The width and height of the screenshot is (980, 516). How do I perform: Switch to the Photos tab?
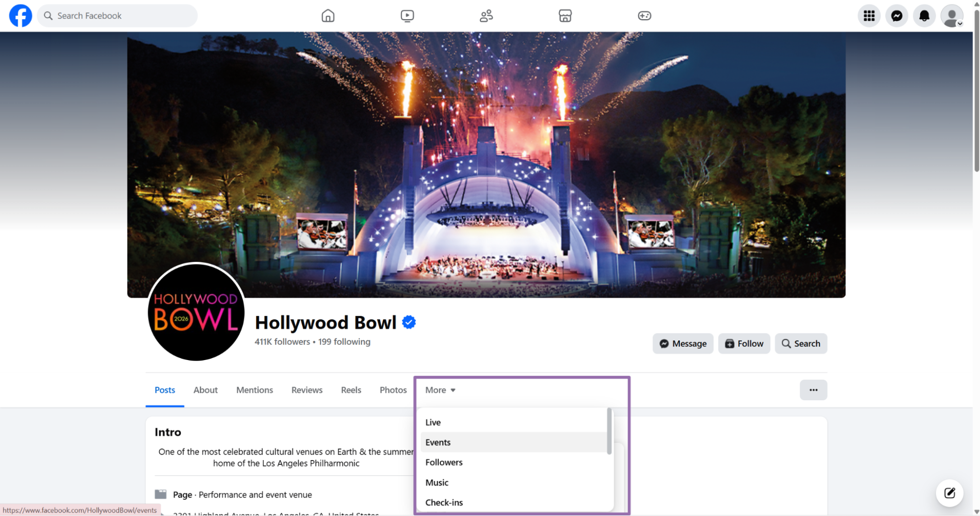[393, 390]
